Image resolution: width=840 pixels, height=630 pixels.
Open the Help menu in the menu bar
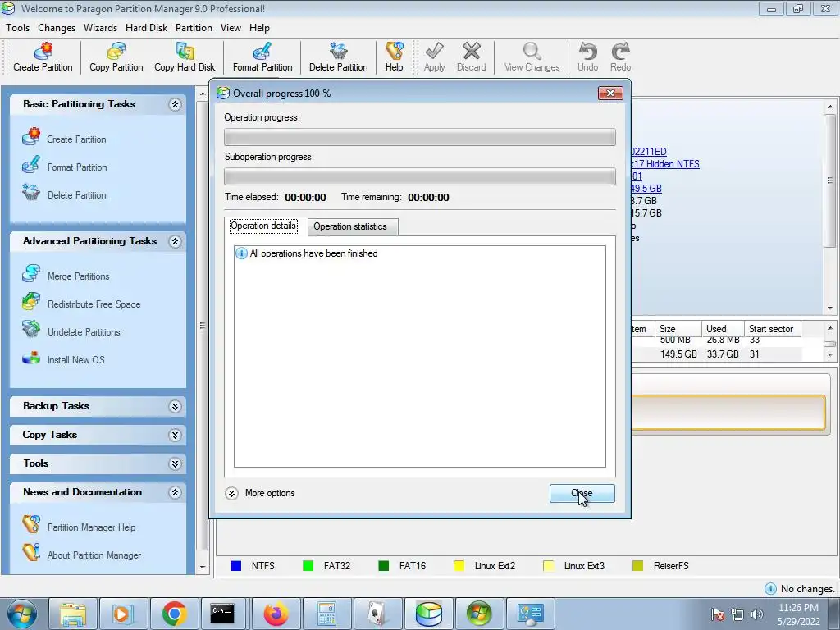259,28
